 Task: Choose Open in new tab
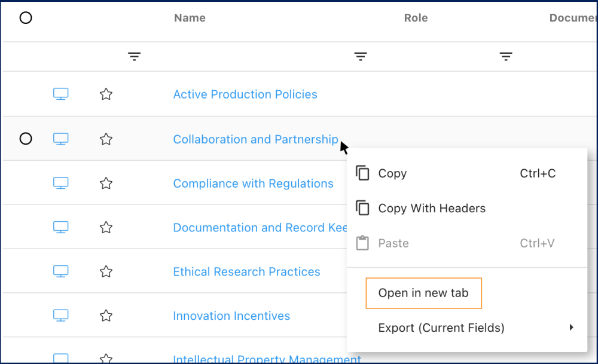pyautogui.click(x=423, y=293)
